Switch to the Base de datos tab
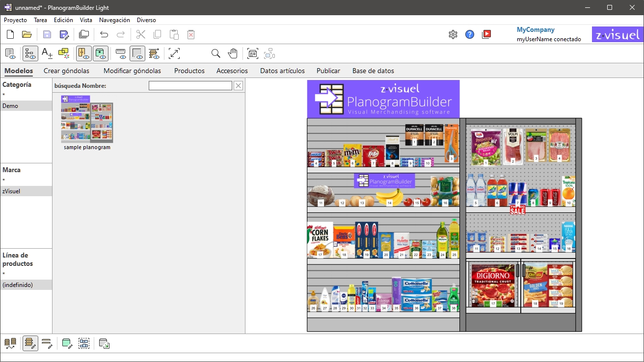This screenshot has width=644, height=362. tap(373, 71)
